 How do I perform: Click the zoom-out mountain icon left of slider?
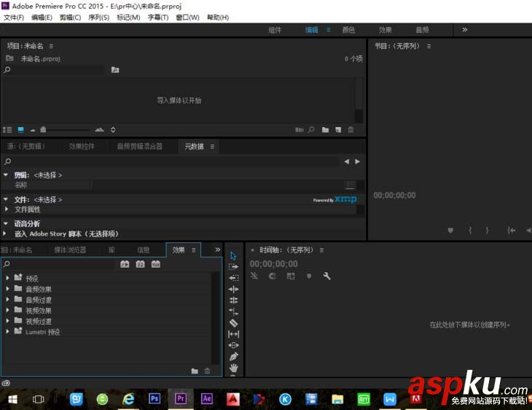pyautogui.click(x=33, y=130)
